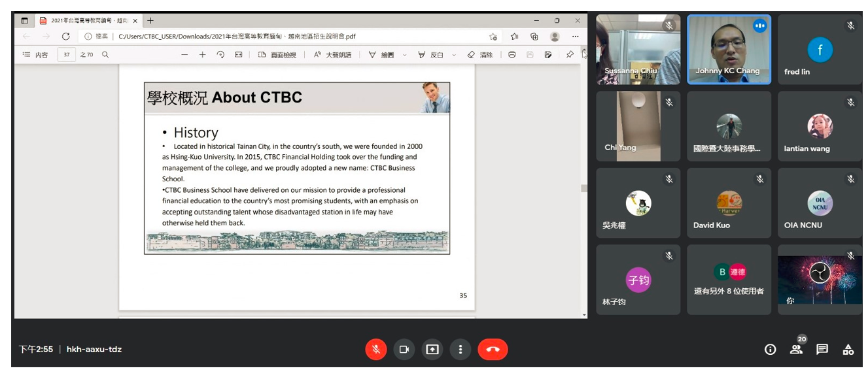Expand the 反白 highlight color dropdown arrow
This screenshot has height=379, width=868.
454,55
